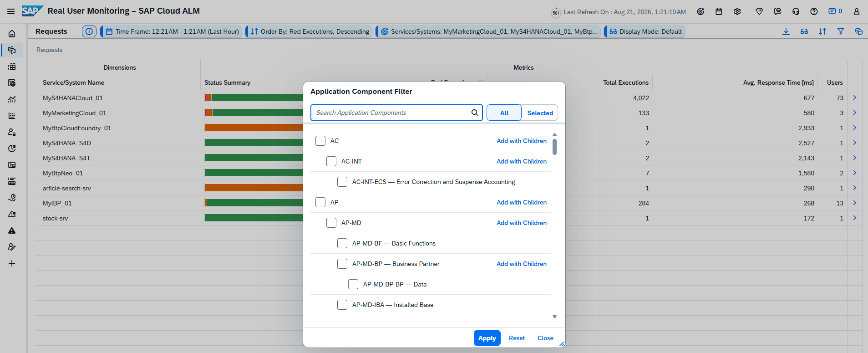Click MyBtpCloudFoundry_01 status bar

click(x=254, y=128)
